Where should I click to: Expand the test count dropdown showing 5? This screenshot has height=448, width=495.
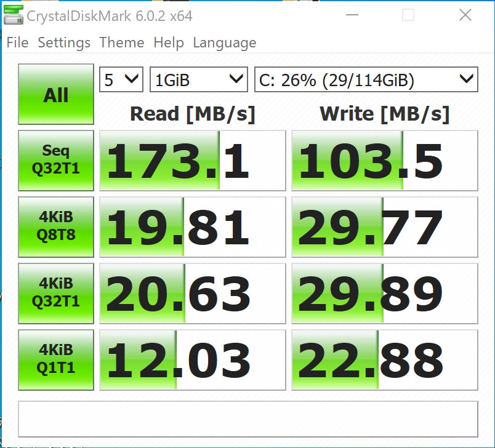point(121,79)
